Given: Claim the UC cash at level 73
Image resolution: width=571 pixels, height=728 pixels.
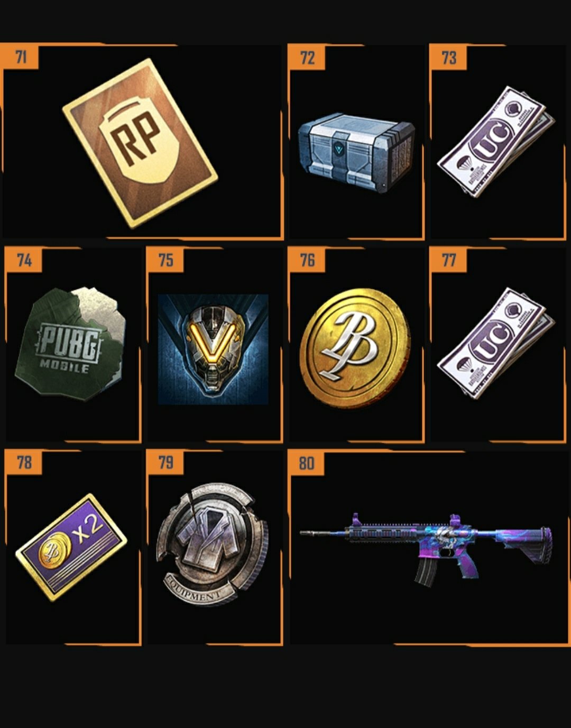Looking at the screenshot, I should [496, 142].
